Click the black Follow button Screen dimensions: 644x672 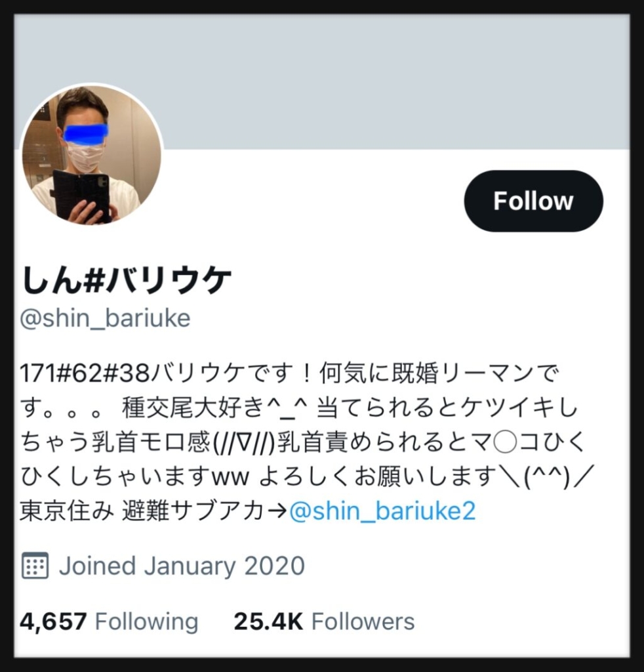point(534,201)
